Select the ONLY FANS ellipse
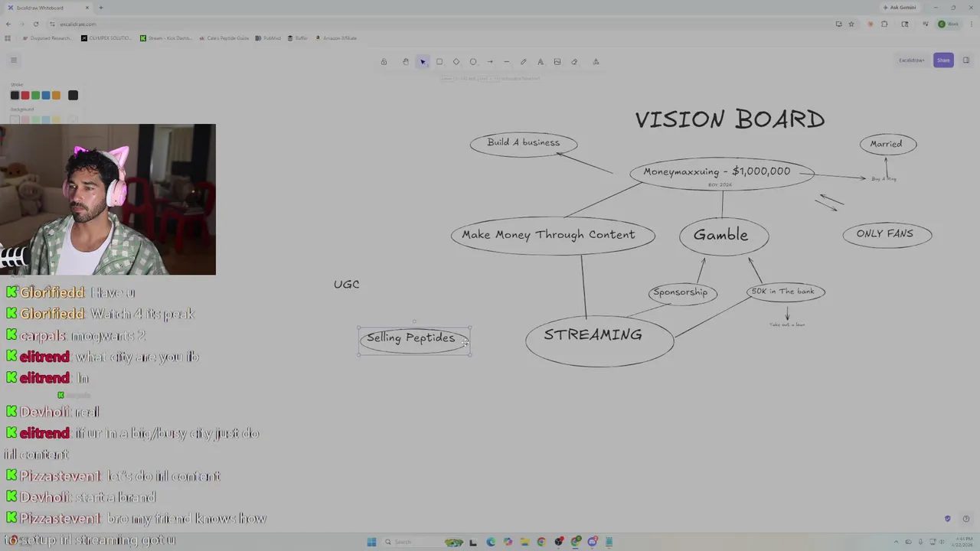This screenshot has height=551, width=980. (887, 234)
